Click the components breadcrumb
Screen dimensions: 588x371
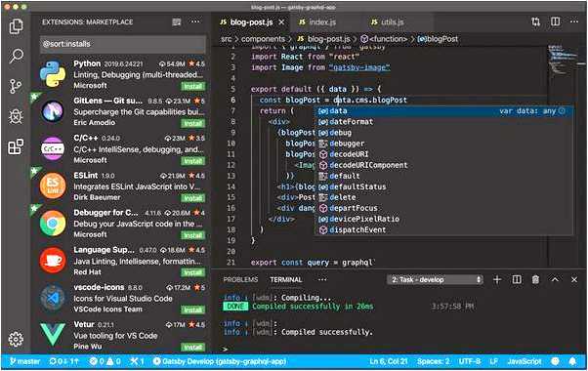tap(263, 39)
